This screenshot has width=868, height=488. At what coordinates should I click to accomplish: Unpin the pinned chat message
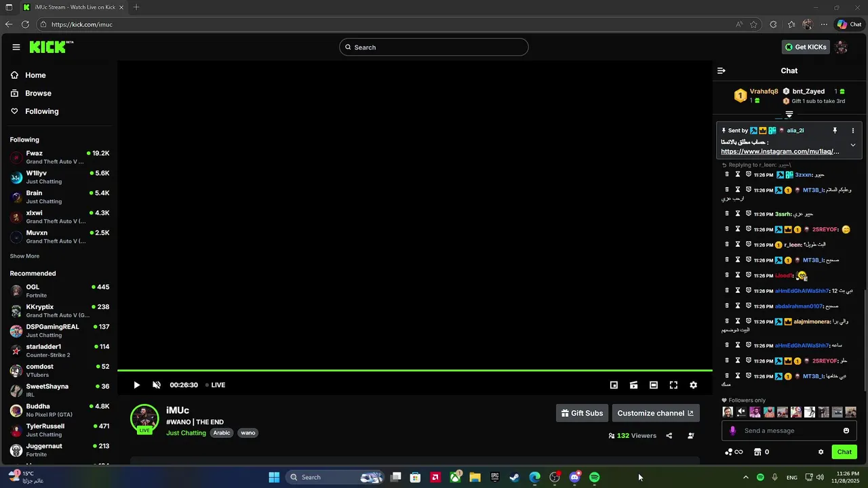[x=835, y=130]
